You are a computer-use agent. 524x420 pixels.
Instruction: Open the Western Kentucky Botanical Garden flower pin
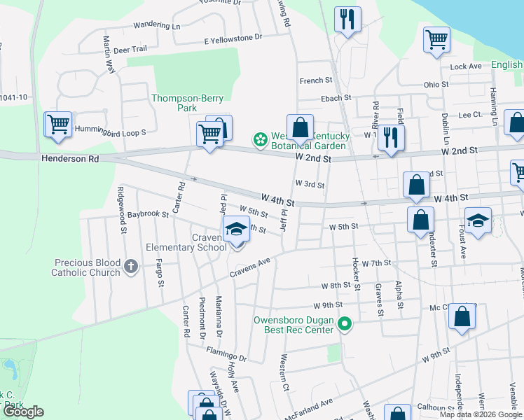[x=261, y=140]
